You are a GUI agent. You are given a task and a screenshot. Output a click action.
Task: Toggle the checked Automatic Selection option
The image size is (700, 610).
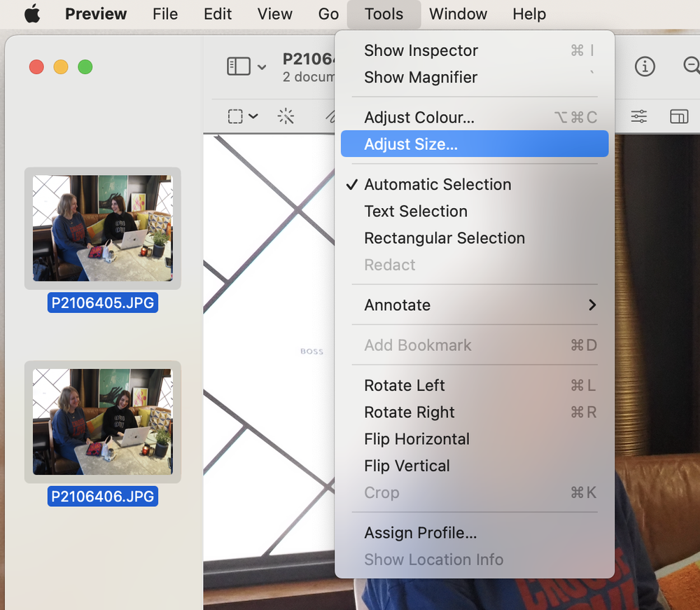(x=475, y=184)
